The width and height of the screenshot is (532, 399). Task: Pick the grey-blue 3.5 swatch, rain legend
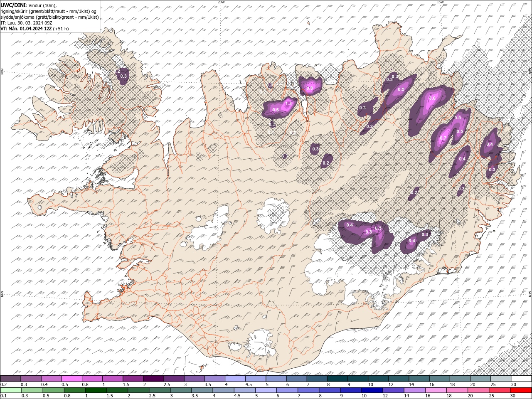pyautogui.click(x=202, y=390)
